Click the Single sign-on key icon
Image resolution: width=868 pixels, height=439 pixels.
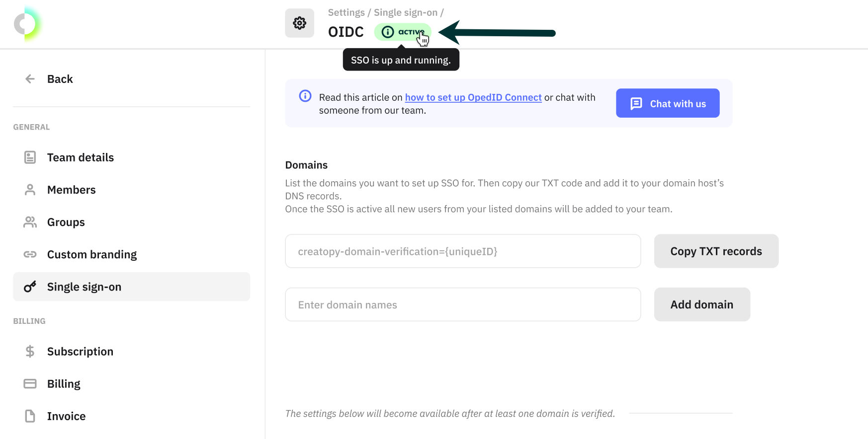[30, 287]
